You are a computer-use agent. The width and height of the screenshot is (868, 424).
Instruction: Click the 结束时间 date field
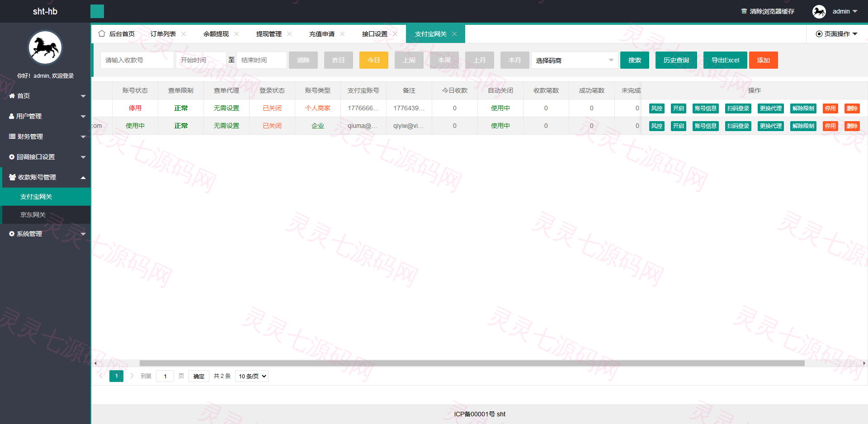pyautogui.click(x=261, y=60)
